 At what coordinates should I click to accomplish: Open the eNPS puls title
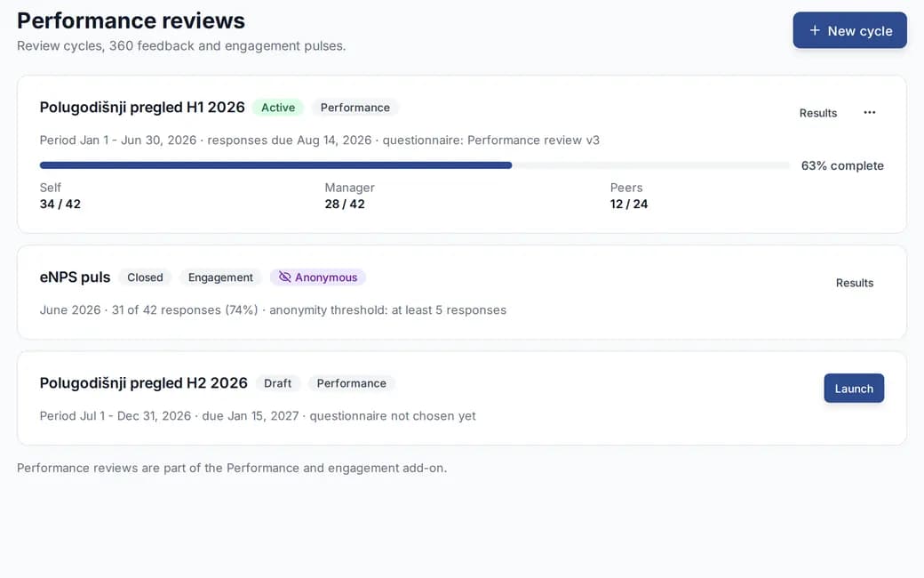[75, 277]
